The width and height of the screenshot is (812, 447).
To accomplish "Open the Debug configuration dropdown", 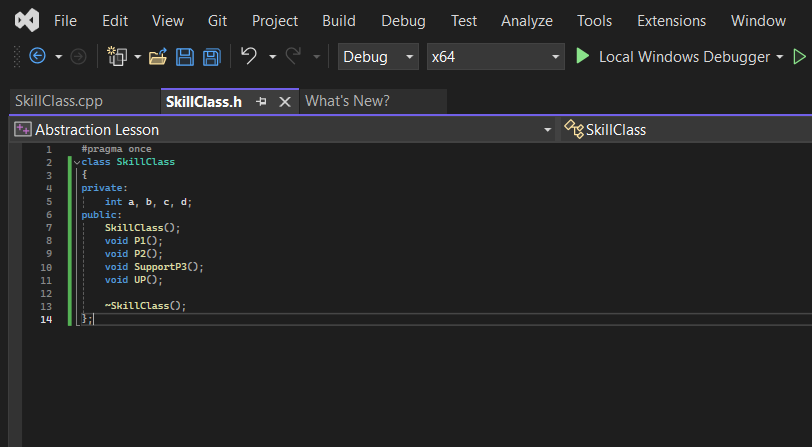I will click(378, 56).
